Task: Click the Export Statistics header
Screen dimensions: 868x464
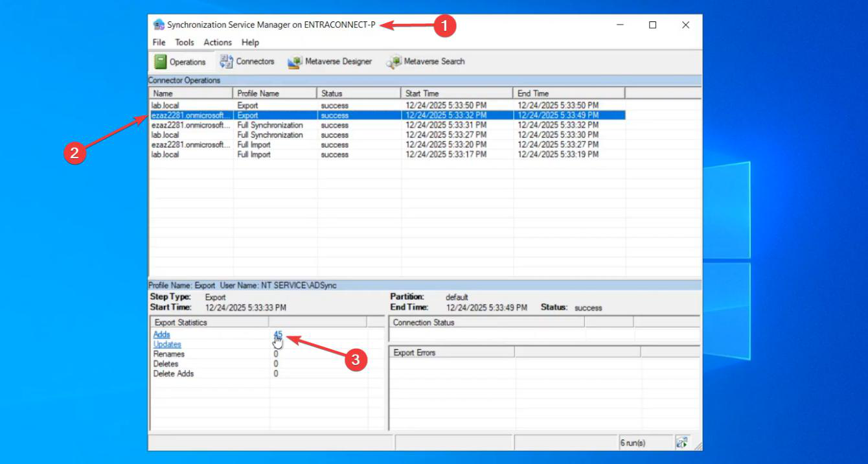Action: pos(209,322)
